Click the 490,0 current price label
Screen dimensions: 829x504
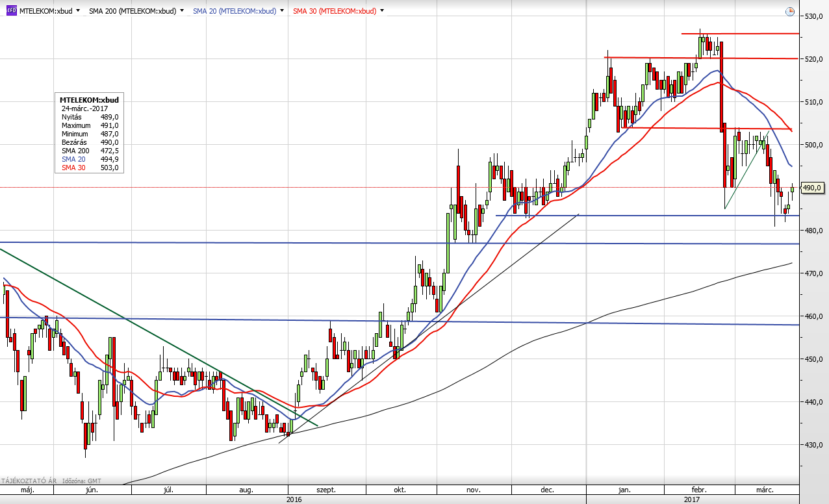[813, 188]
